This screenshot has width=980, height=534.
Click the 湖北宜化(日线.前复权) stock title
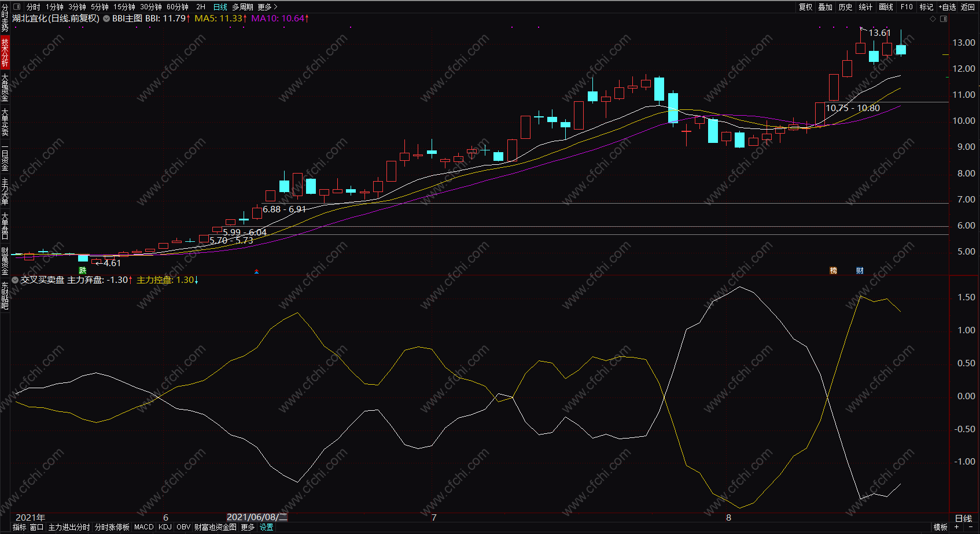[56, 19]
